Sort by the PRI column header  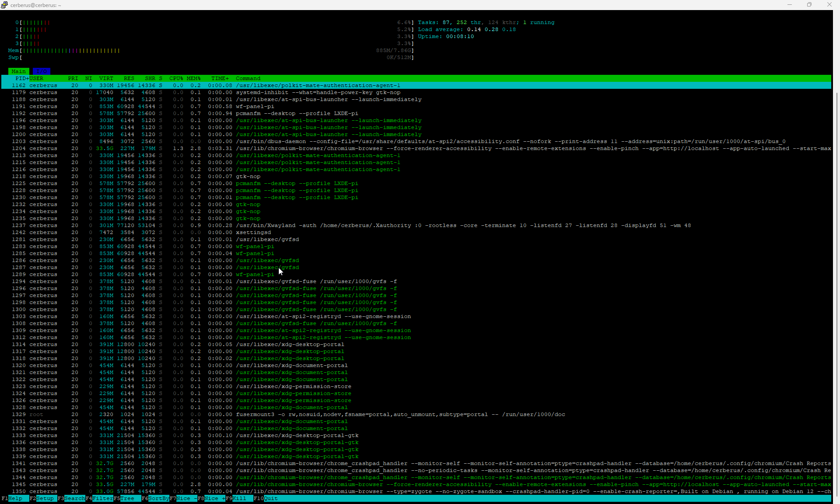[73, 78]
